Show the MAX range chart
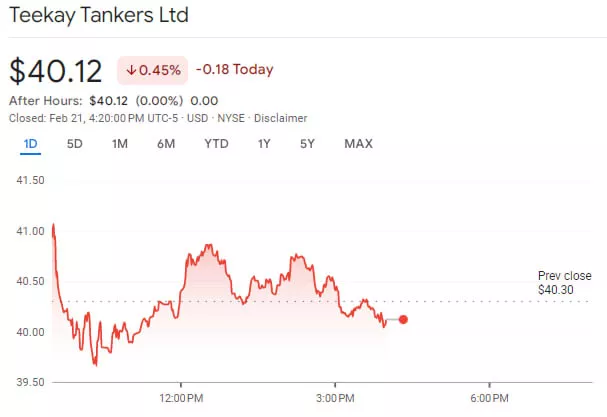The image size is (607, 417). point(358,143)
